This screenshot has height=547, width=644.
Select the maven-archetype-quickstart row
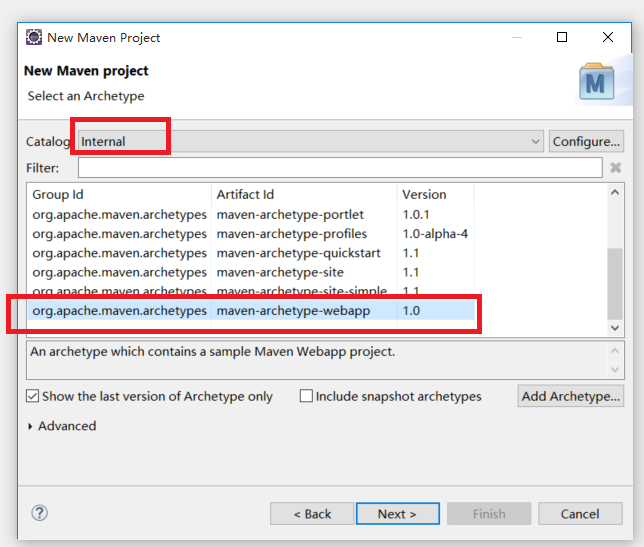[251, 253]
